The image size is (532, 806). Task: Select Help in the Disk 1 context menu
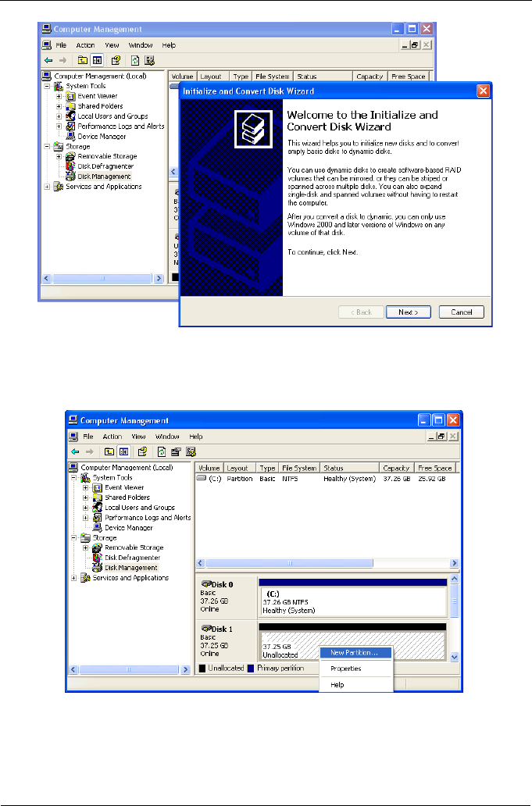coord(337,685)
